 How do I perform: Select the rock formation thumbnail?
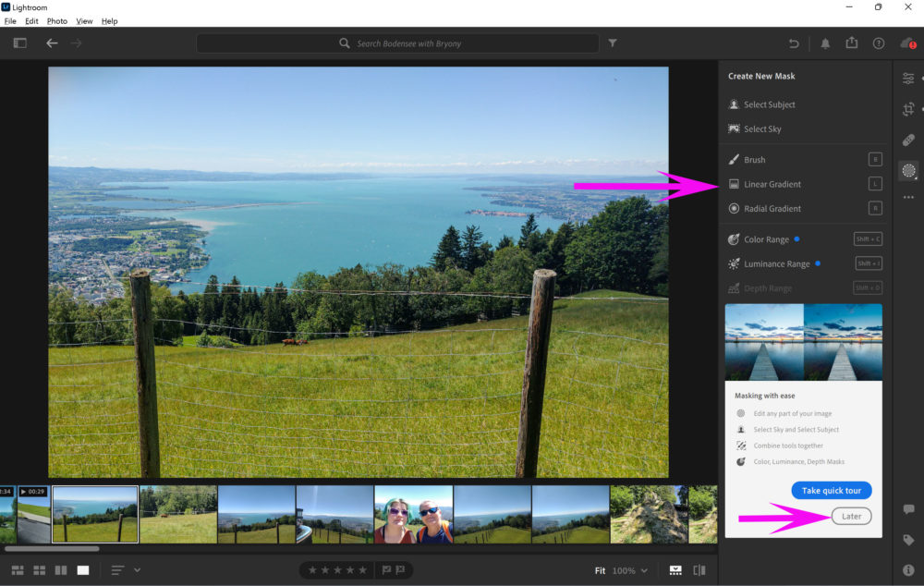coord(649,514)
